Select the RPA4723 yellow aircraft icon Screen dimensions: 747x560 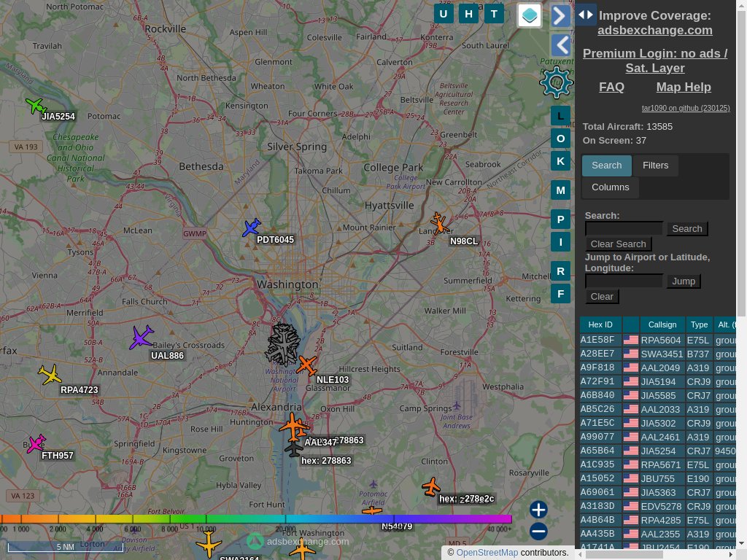[x=50, y=374]
